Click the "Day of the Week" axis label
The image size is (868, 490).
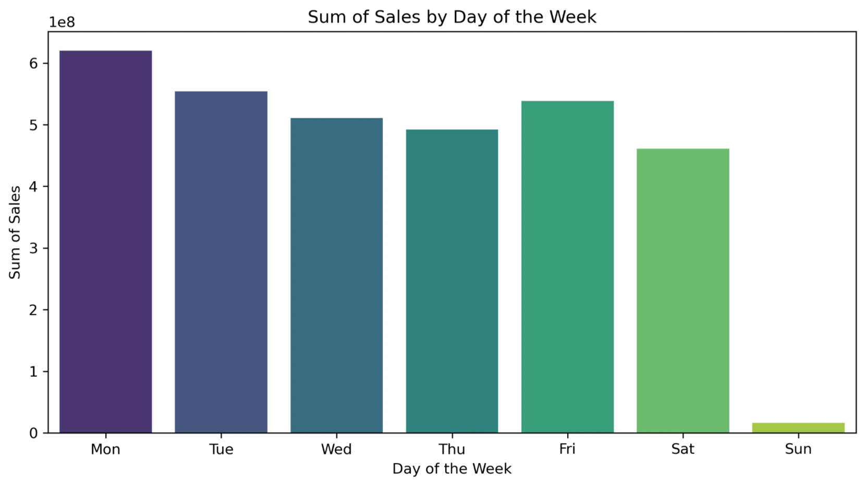(452, 469)
